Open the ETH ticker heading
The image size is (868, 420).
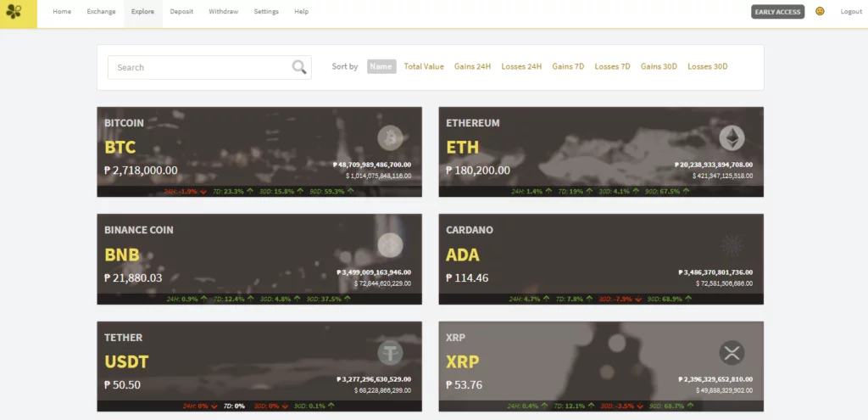[x=462, y=148]
